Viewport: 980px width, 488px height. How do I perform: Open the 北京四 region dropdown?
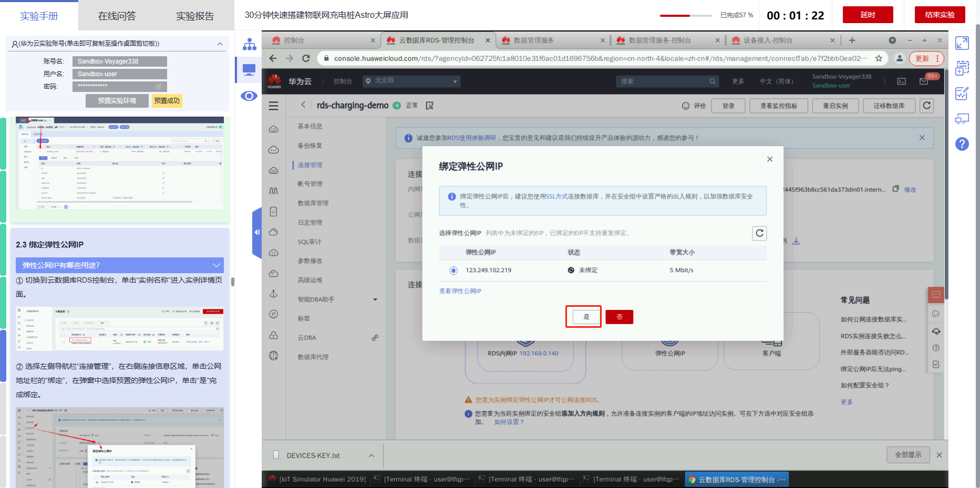click(411, 81)
